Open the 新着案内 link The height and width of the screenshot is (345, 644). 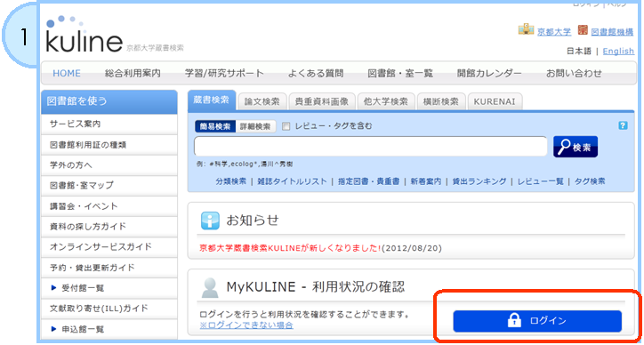click(426, 181)
